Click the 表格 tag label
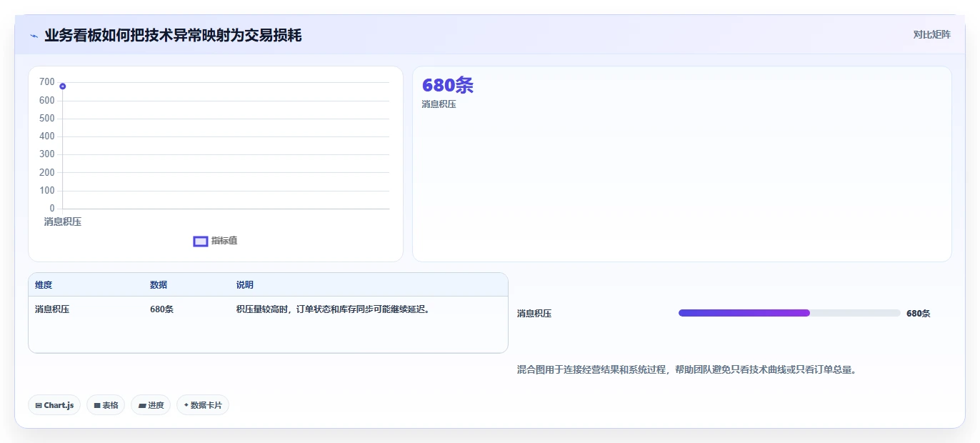 [110, 405]
